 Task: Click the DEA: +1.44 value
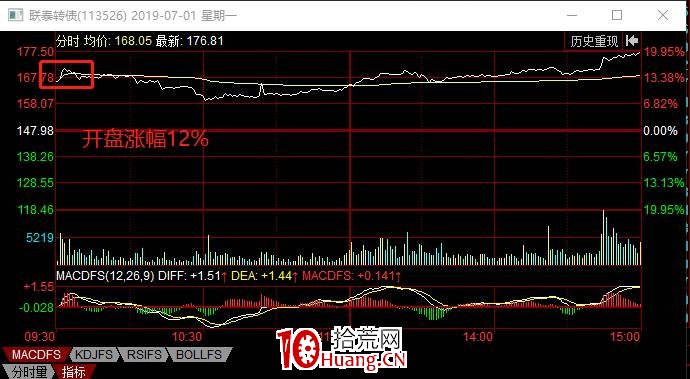pos(261,276)
